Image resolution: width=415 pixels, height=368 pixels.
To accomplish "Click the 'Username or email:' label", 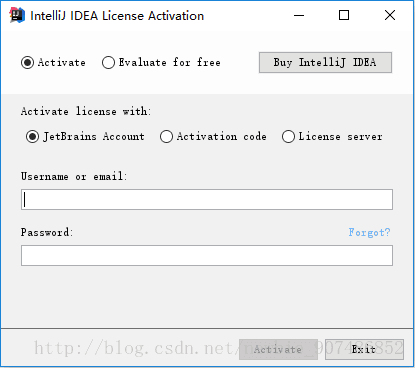I will coord(74,176).
